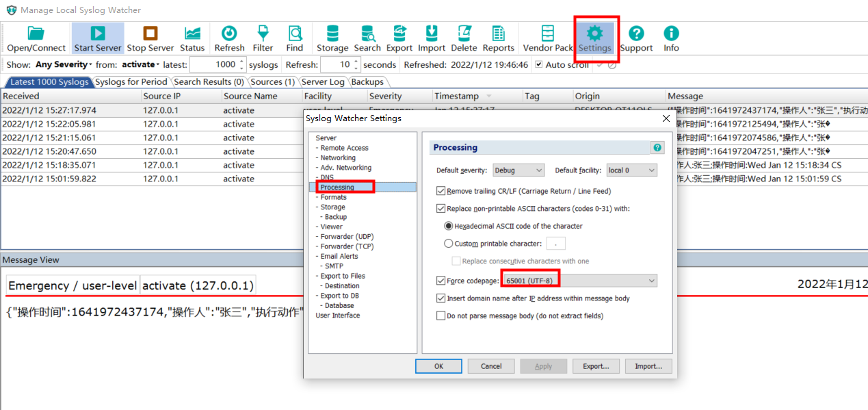Image resolution: width=868 pixels, height=410 pixels.
Task: Open the Filter funnel icon
Action: (263, 39)
